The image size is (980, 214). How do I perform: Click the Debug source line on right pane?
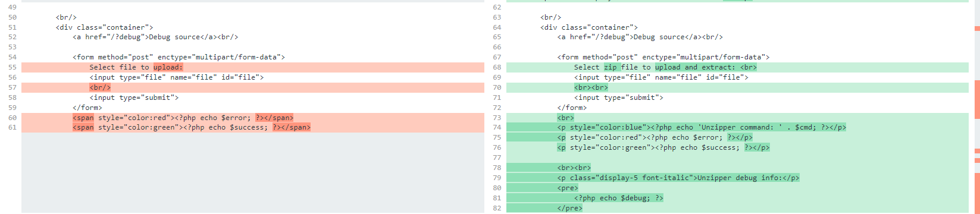[640, 37]
